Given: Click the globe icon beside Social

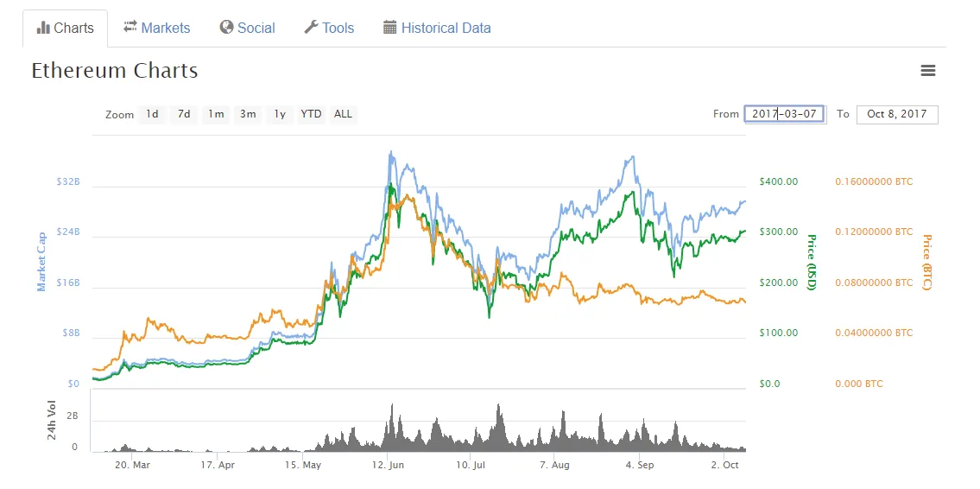Looking at the screenshot, I should click(x=226, y=28).
